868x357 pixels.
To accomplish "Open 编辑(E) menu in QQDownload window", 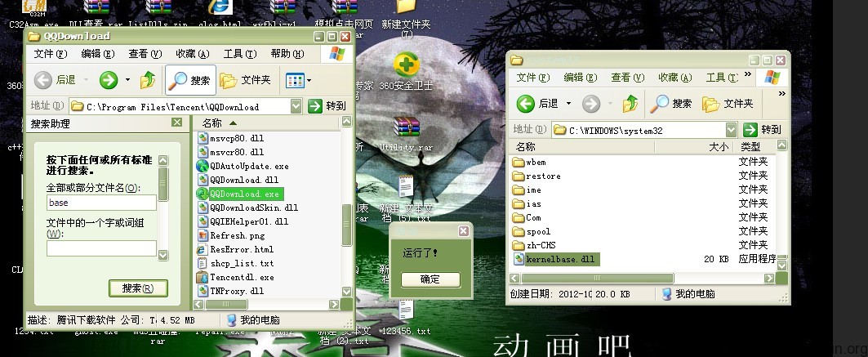I will coord(97,54).
